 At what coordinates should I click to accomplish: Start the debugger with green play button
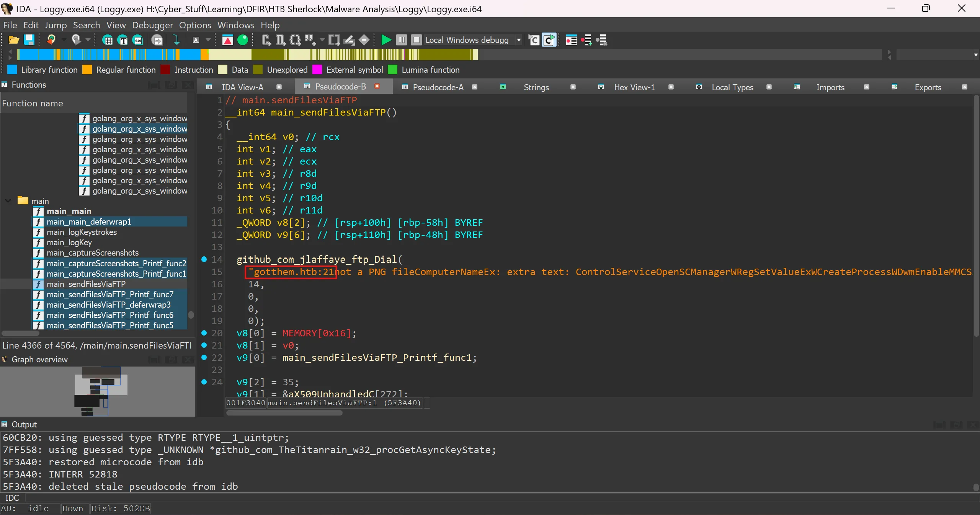tap(386, 40)
